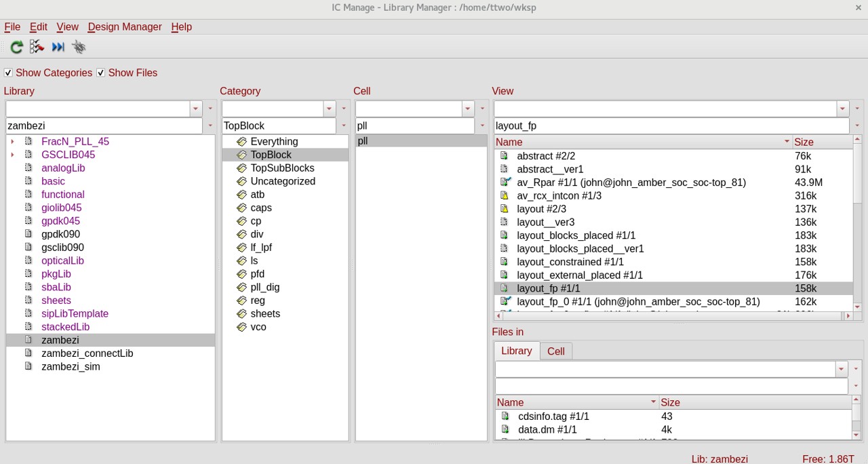This screenshot has height=464, width=868.
Task: Open the View filter combo box dropdown
Action: coord(842,109)
